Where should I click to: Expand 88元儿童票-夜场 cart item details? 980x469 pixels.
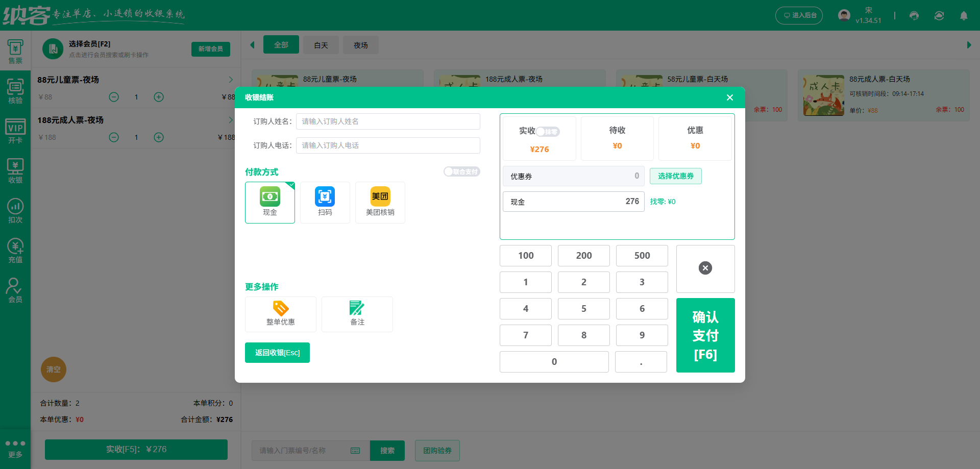pyautogui.click(x=231, y=80)
